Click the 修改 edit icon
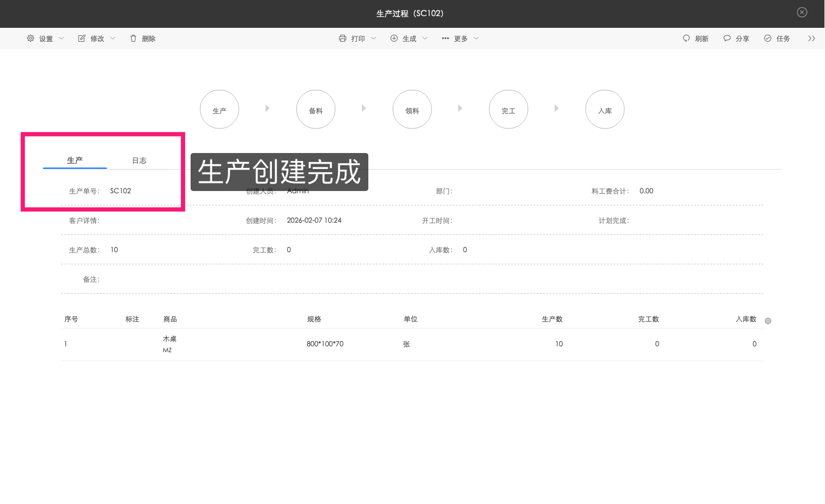The width and height of the screenshot is (825, 504). point(81,38)
